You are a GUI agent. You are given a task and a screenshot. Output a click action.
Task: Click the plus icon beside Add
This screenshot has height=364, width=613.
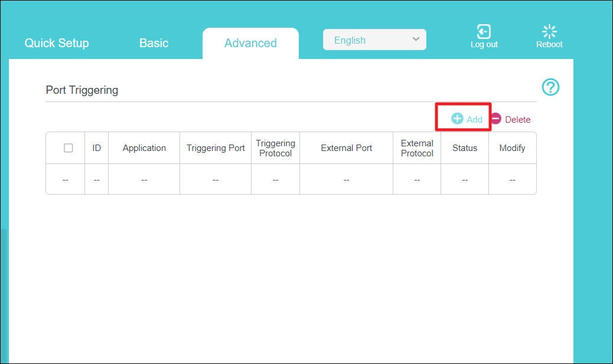click(457, 119)
